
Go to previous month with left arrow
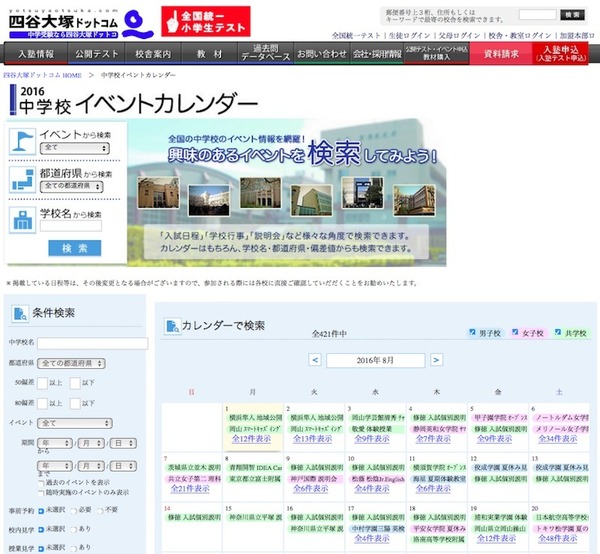pos(317,360)
